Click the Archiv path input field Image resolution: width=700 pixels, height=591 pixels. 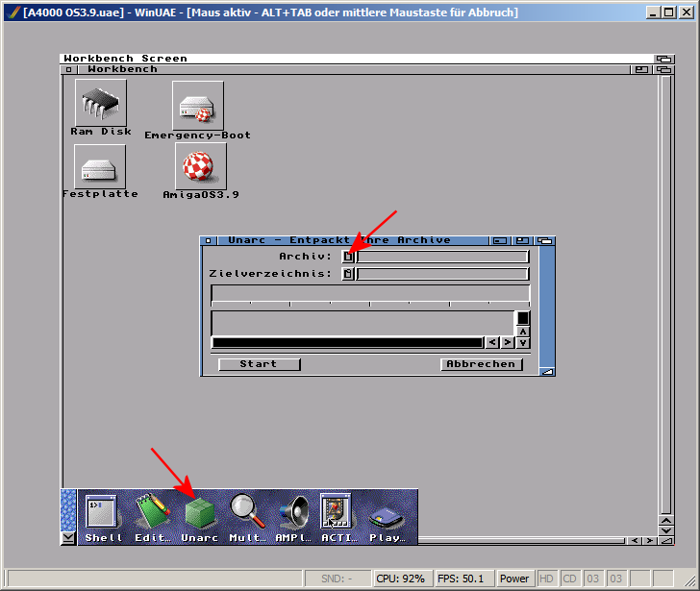[x=443, y=257]
